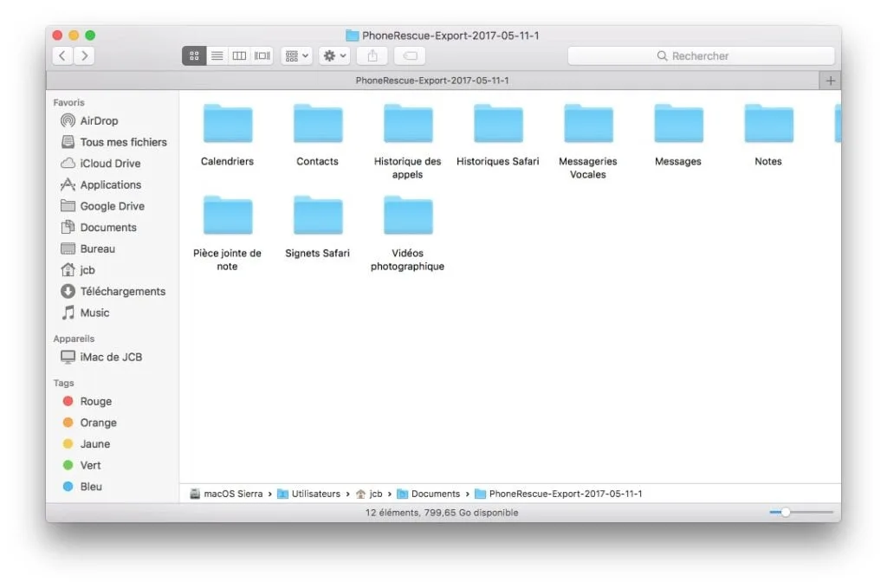Click the Favoris section header
This screenshot has height=588, width=887.
click(68, 102)
